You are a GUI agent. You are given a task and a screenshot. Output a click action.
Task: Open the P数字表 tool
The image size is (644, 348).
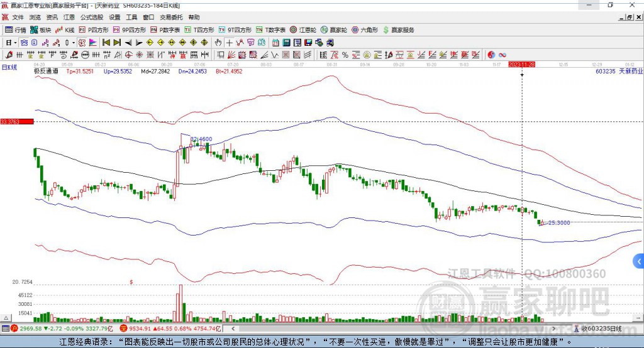(x=165, y=30)
